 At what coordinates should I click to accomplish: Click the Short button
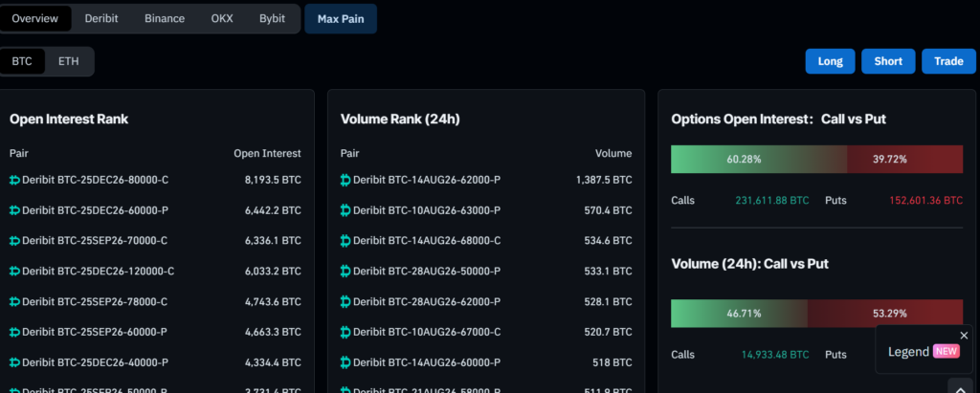click(x=888, y=61)
